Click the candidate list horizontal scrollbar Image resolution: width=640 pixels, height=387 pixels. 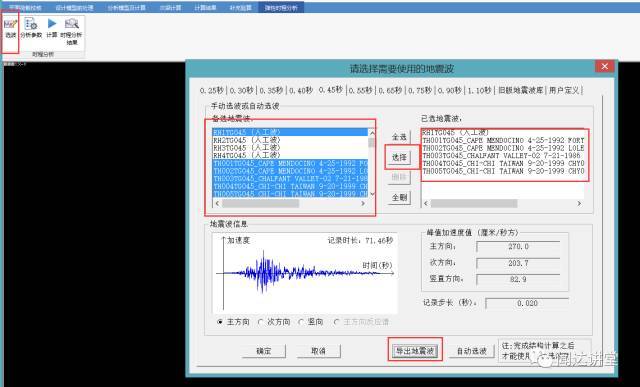pyautogui.click(x=290, y=203)
